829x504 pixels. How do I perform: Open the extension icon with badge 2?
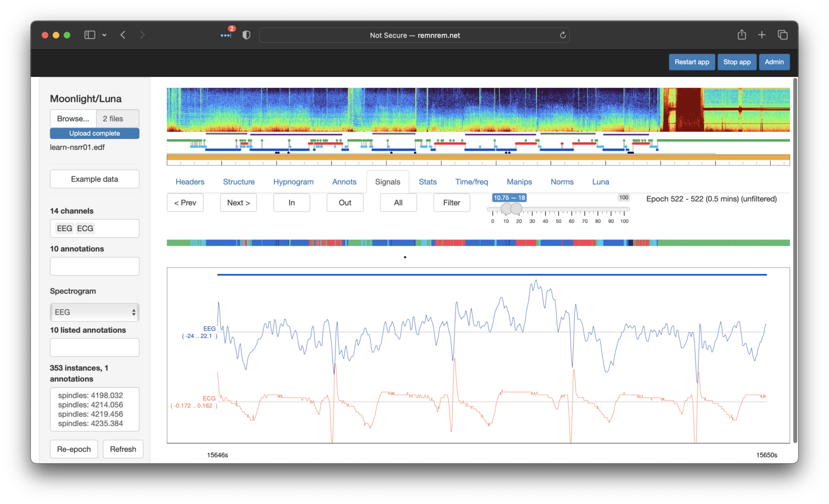226,35
